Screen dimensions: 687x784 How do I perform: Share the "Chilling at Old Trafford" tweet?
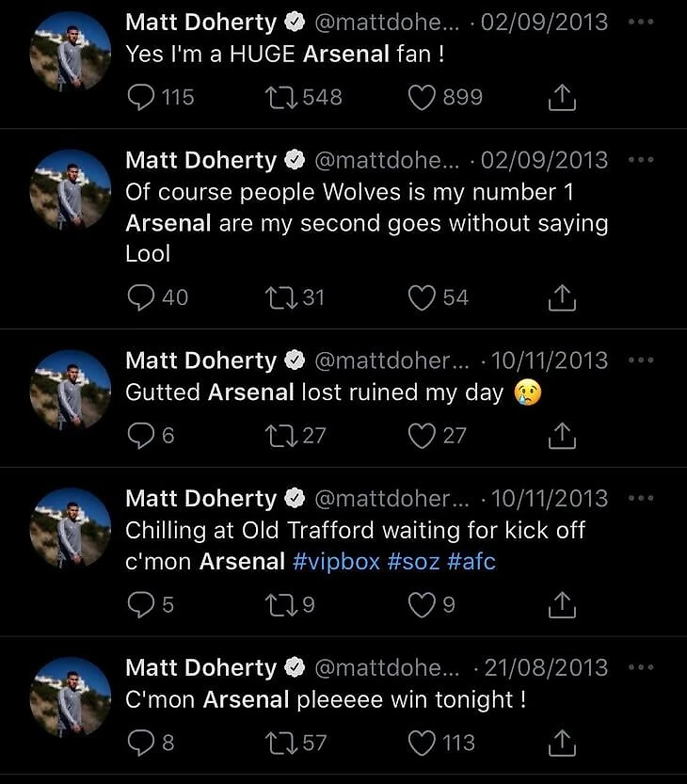tap(561, 604)
